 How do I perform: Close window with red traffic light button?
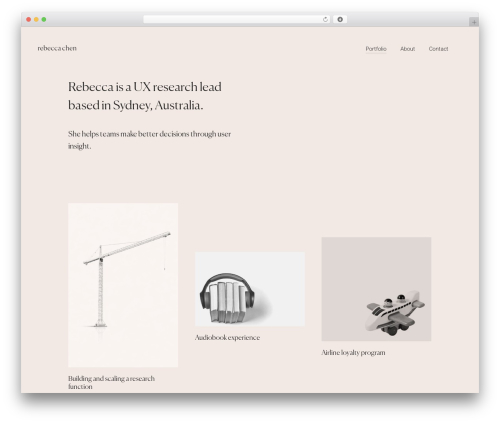(29, 20)
